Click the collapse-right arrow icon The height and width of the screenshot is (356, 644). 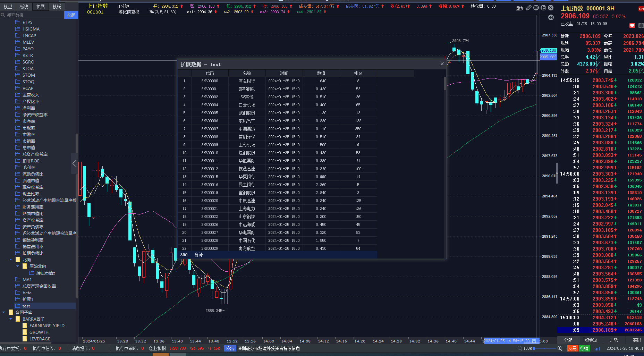551,17
